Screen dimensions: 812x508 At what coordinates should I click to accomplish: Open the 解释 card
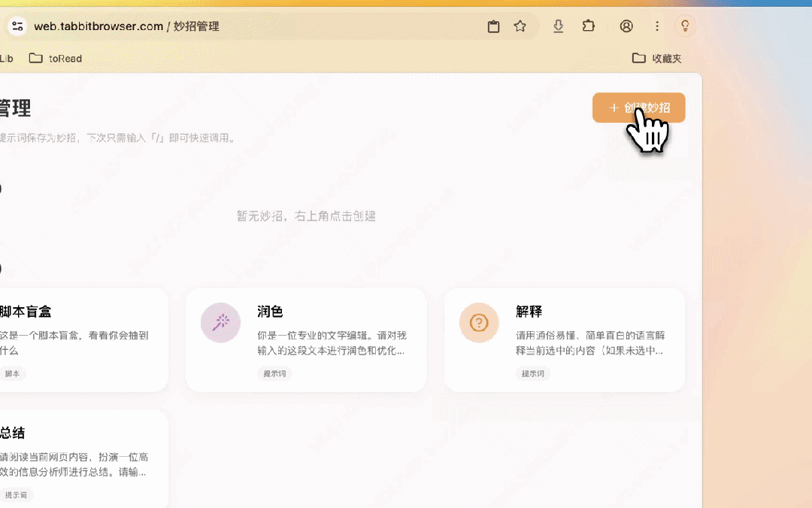pyautogui.click(x=564, y=339)
